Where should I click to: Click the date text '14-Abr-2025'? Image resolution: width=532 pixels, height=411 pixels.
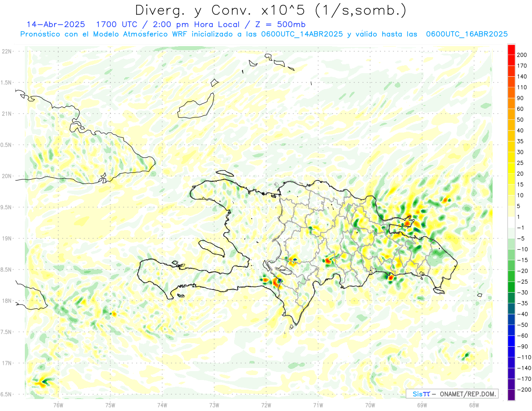click(x=55, y=24)
